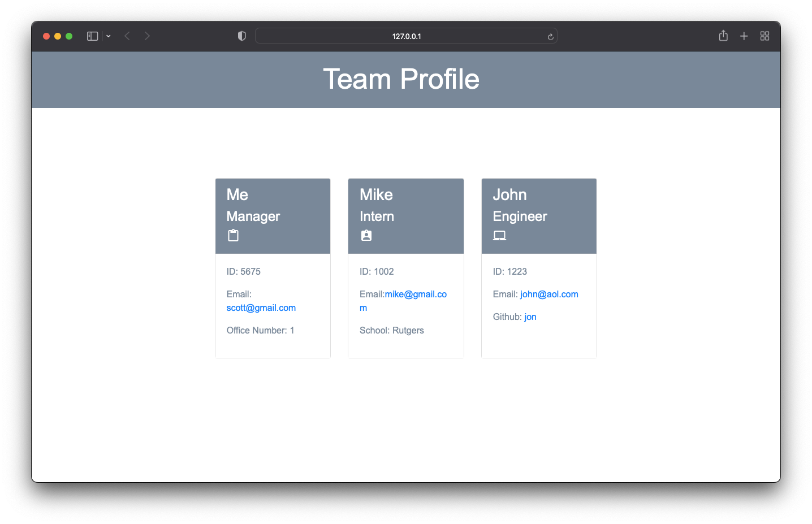Open the jon Github link
This screenshot has width=812, height=524.
(x=530, y=317)
